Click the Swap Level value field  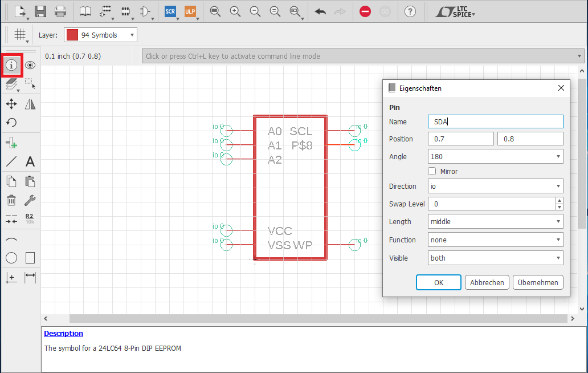[492, 204]
